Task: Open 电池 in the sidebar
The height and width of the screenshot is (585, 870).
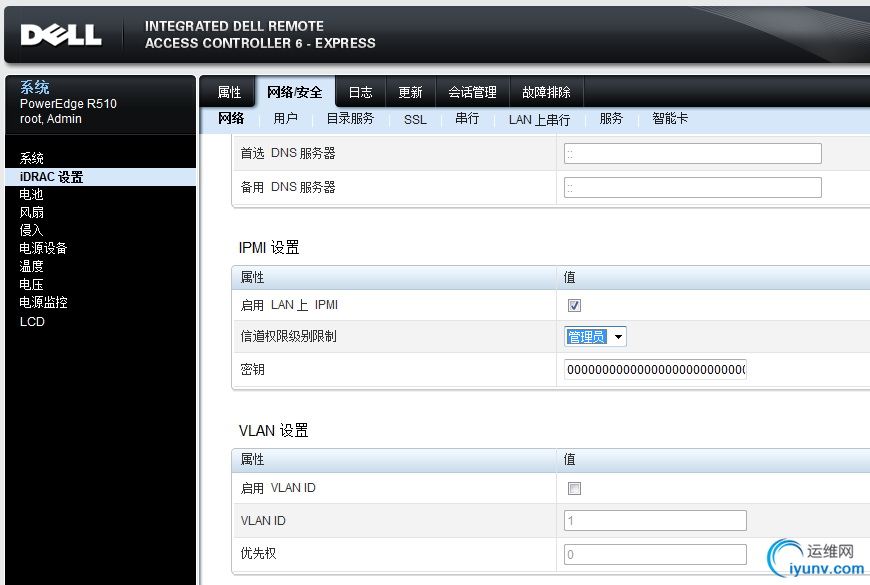Action: pos(31,194)
